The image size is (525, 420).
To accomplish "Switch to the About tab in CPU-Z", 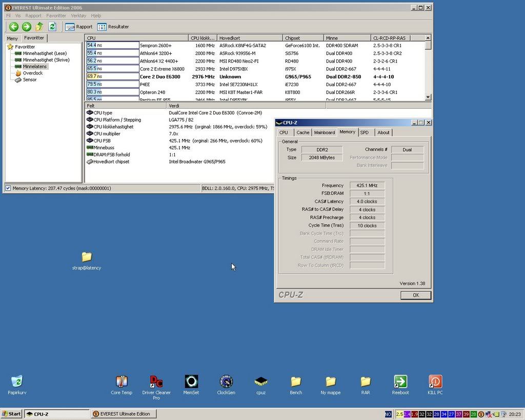I will [x=383, y=133].
